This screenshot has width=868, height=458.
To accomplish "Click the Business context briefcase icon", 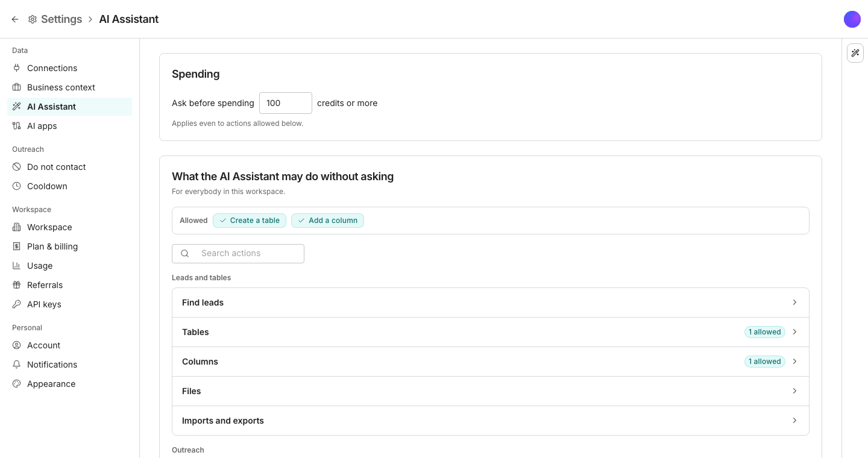I will 17,87.
